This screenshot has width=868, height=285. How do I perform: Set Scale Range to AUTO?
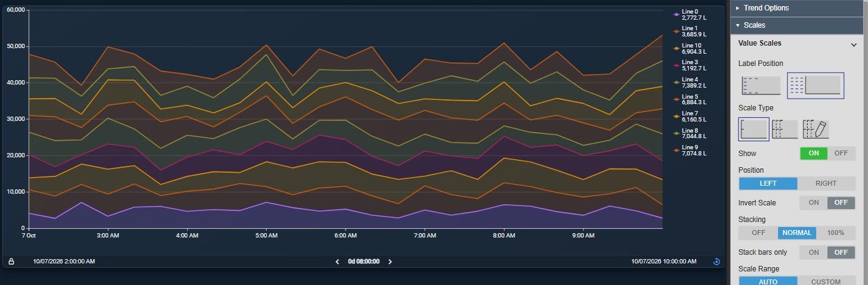(x=768, y=281)
